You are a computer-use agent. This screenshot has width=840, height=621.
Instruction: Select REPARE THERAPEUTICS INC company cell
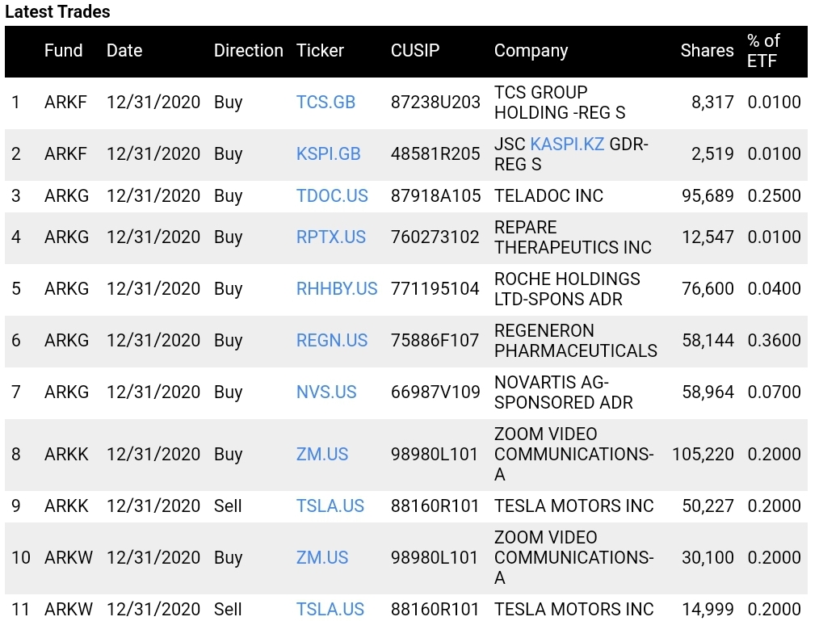point(573,237)
